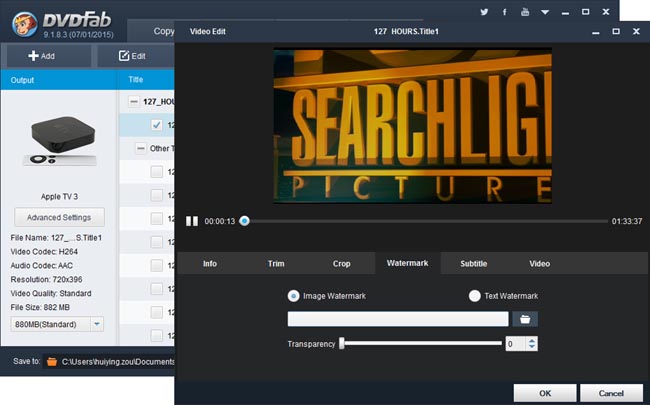Collapse the Other Titles group
650x405 pixels.
tap(141, 148)
